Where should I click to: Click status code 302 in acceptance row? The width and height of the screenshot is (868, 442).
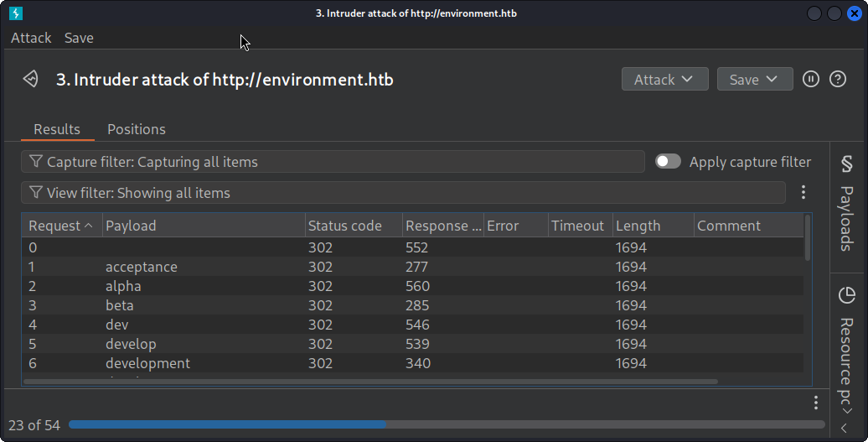321,267
